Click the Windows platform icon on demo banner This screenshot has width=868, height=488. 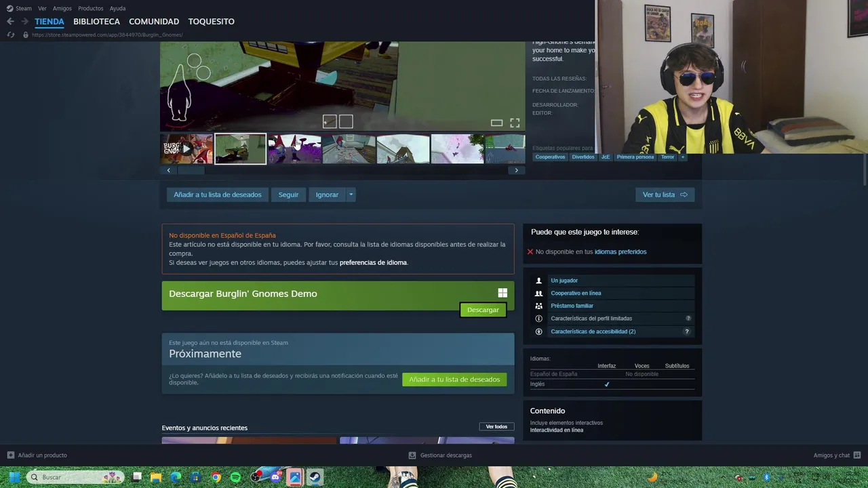[502, 293]
